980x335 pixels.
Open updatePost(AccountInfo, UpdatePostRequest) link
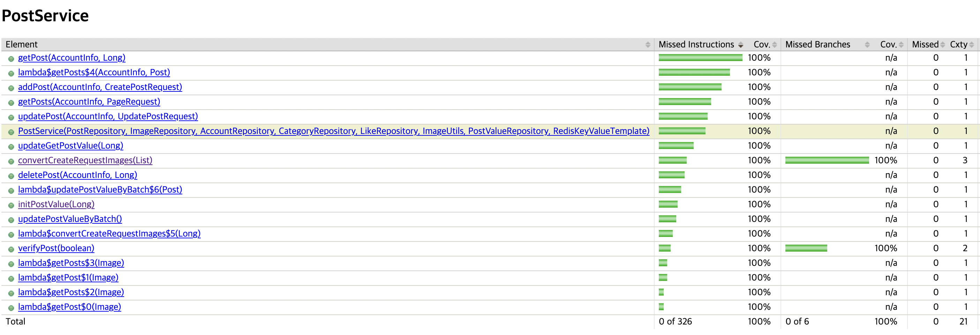point(108,117)
